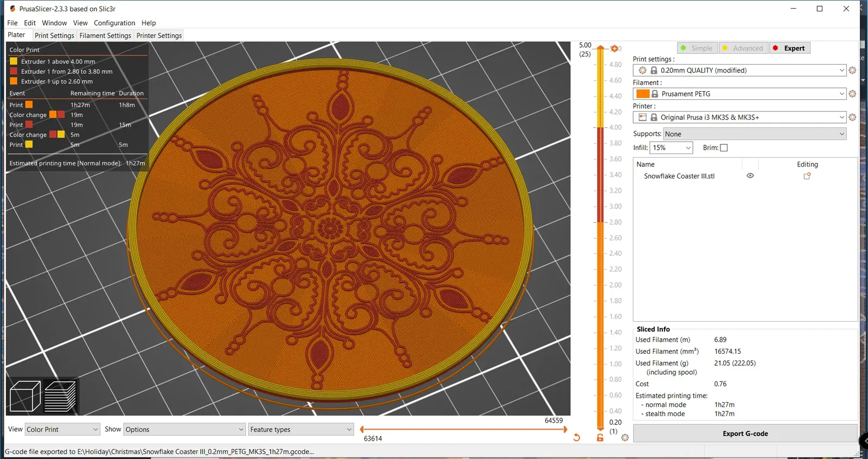The width and height of the screenshot is (868, 459).
Task: Click the 4.00 layer height tick label
Action: click(x=615, y=127)
